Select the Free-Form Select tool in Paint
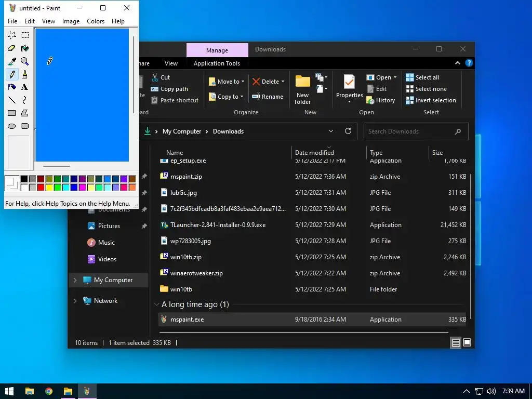The width and height of the screenshot is (532, 399). coord(12,35)
